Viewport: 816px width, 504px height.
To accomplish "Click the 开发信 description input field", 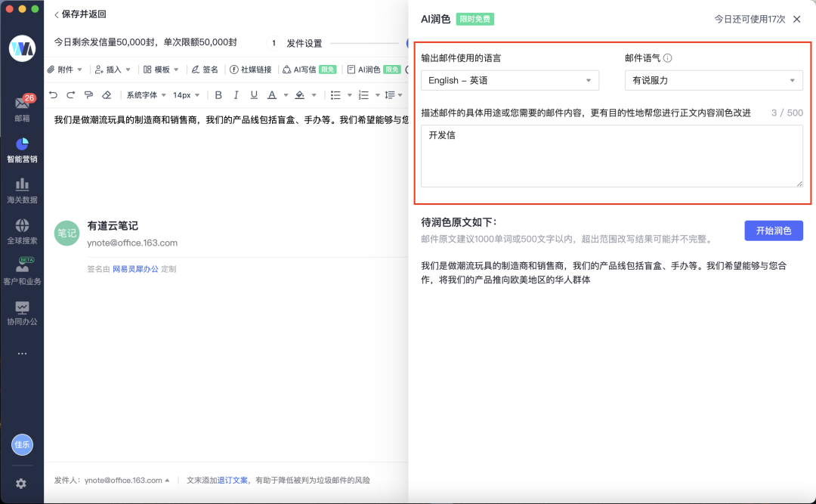I will [x=612, y=156].
